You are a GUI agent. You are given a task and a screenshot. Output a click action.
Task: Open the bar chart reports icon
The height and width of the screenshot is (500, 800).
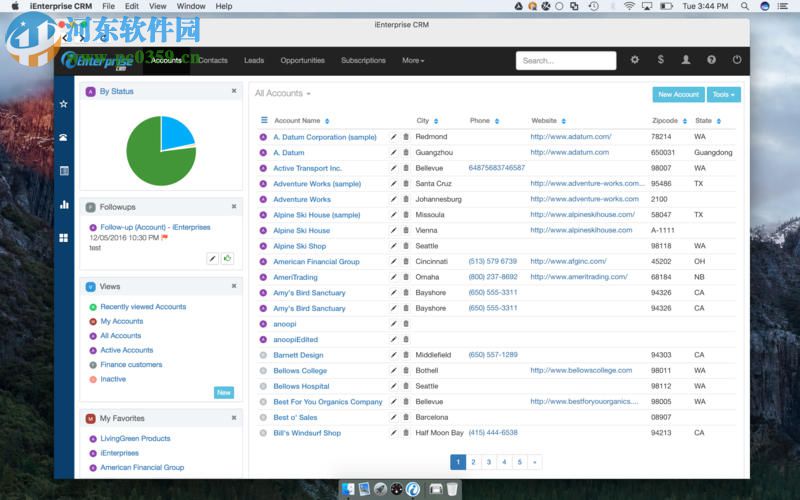point(64,205)
